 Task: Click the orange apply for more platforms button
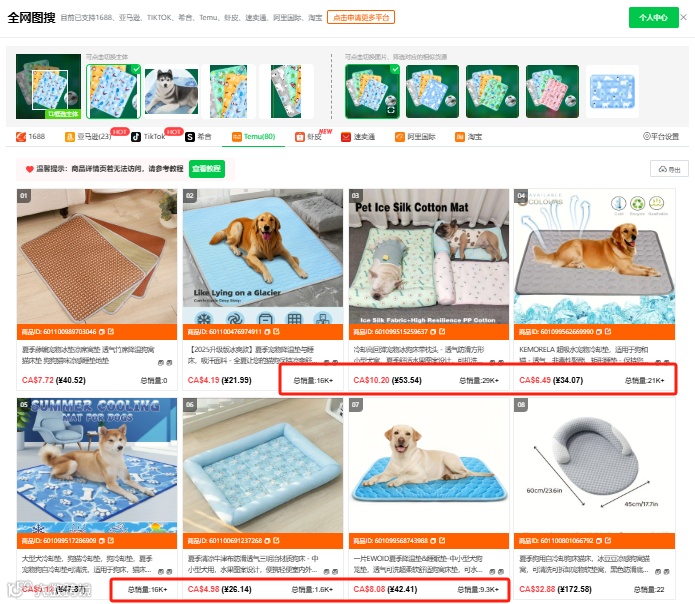(361, 17)
